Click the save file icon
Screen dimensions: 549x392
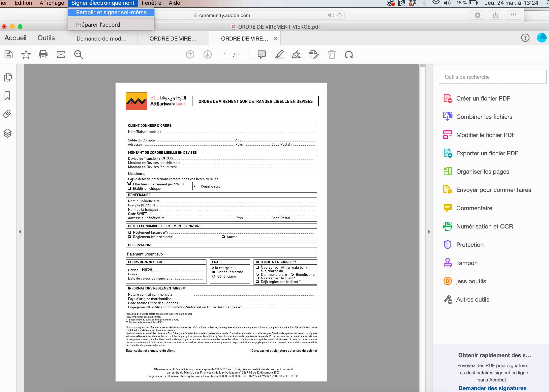(9, 55)
